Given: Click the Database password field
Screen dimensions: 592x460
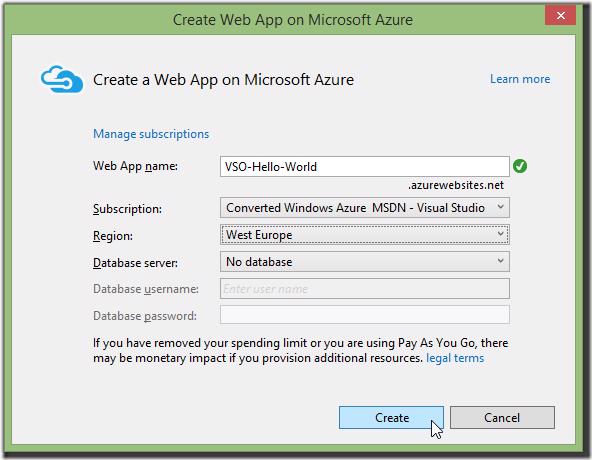Looking at the screenshot, I should click(x=365, y=315).
